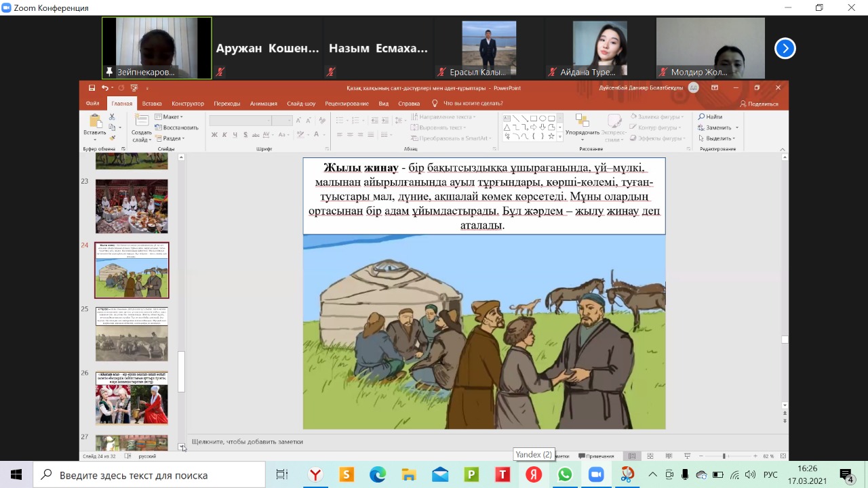Click the Cut scissors icon

(x=112, y=117)
